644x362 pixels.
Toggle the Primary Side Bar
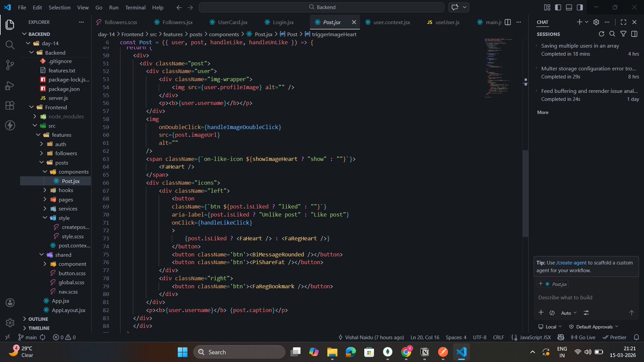558,8
